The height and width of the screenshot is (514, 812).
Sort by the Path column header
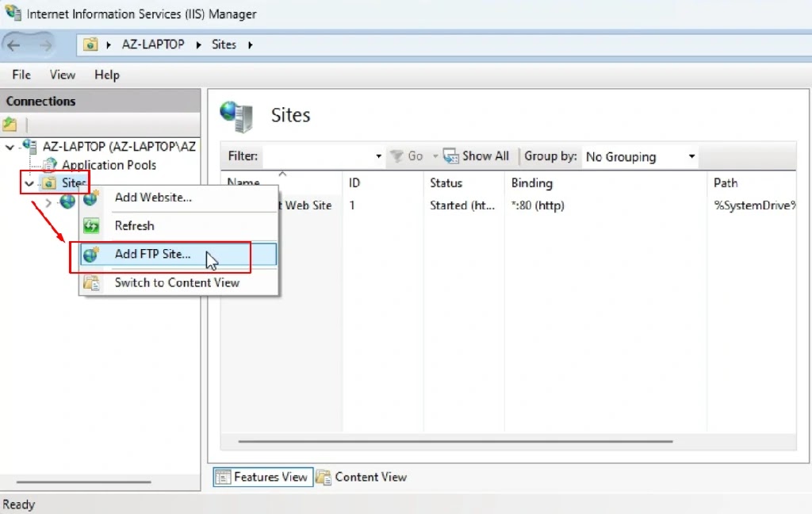point(752,183)
